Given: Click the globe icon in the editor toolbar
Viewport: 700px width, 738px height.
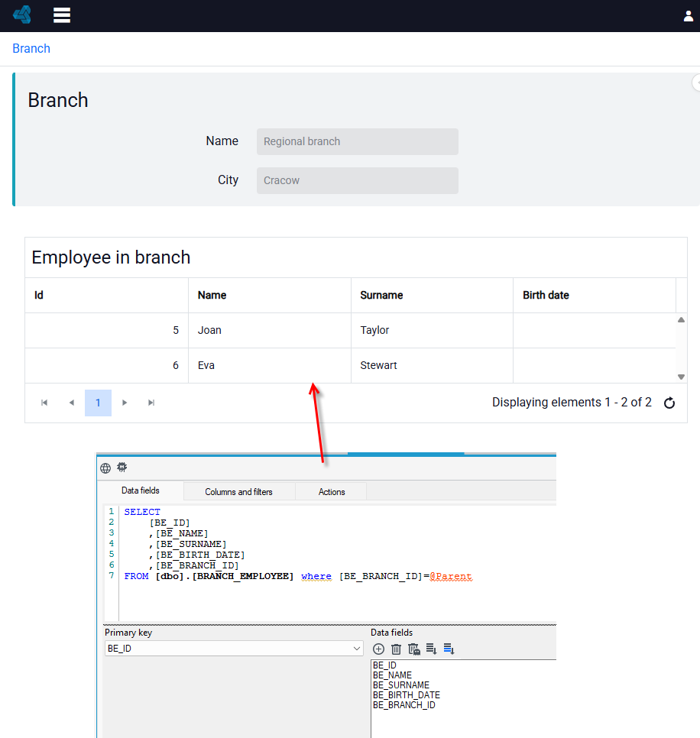Looking at the screenshot, I should (105, 468).
